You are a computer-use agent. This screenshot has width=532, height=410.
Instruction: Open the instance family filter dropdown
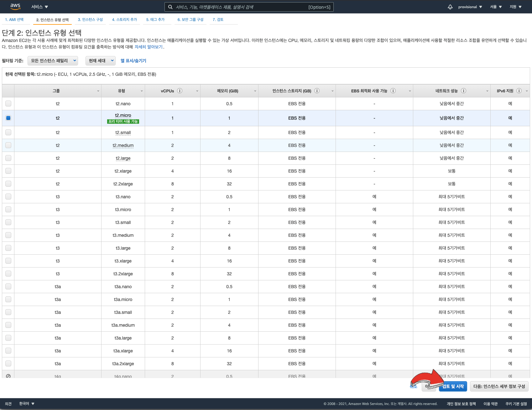tap(53, 61)
